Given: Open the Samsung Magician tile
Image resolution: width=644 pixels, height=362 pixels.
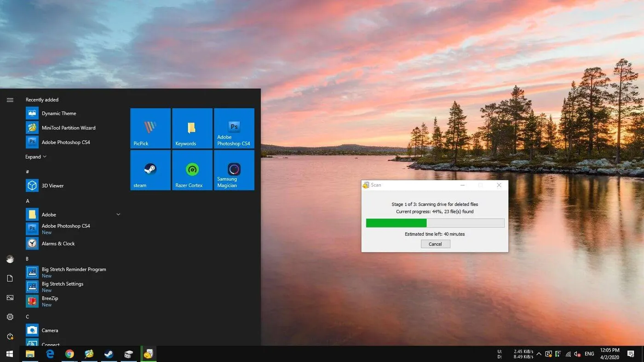Looking at the screenshot, I should coord(234,170).
